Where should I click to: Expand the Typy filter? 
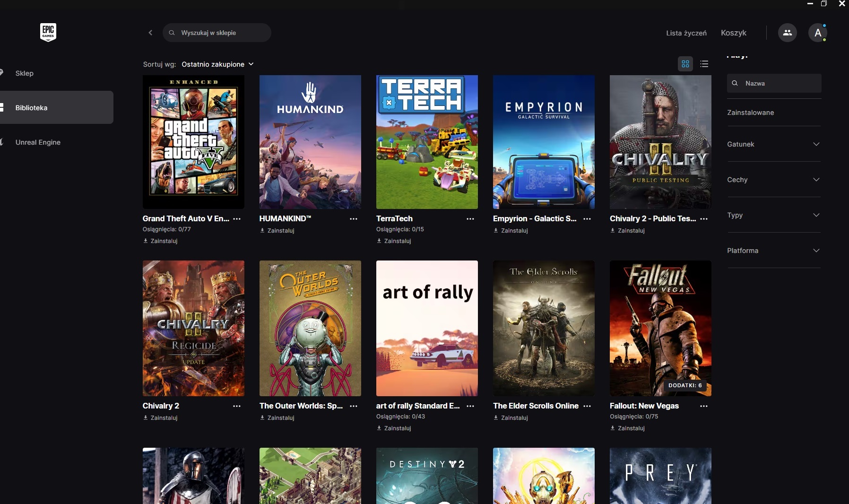(774, 215)
